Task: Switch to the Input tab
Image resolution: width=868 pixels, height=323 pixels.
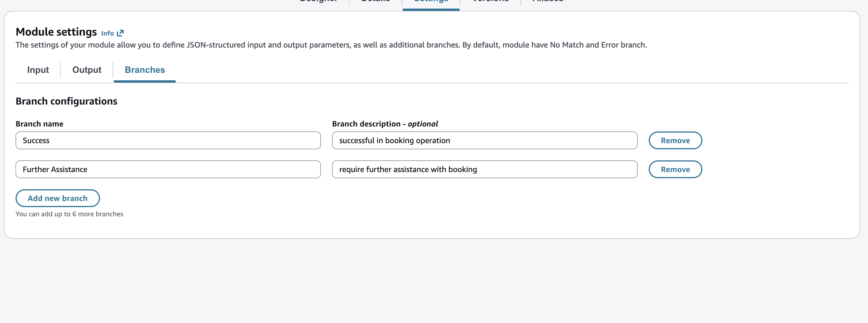Action: [38, 70]
